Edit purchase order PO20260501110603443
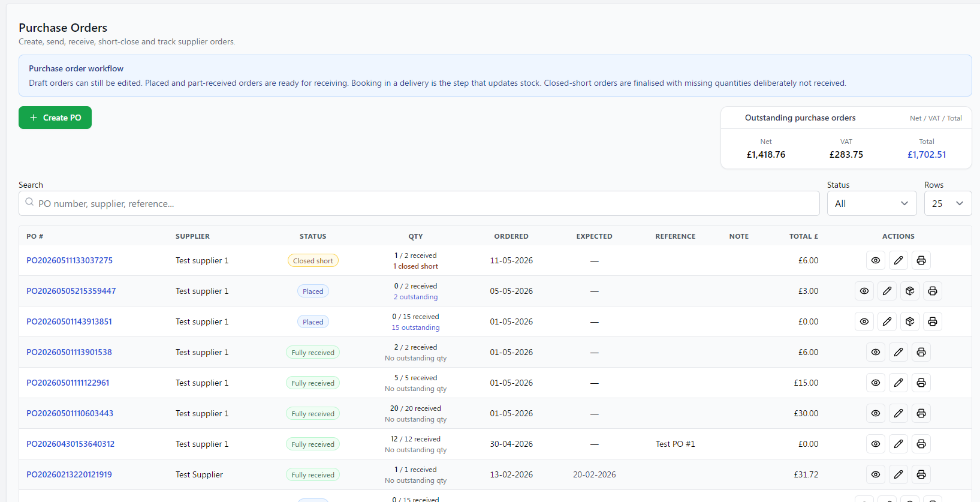The width and height of the screenshot is (980, 502). tap(898, 413)
